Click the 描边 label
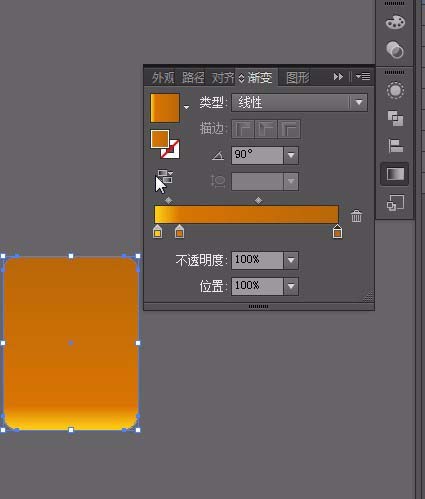The height and width of the screenshot is (499, 425). 213,129
